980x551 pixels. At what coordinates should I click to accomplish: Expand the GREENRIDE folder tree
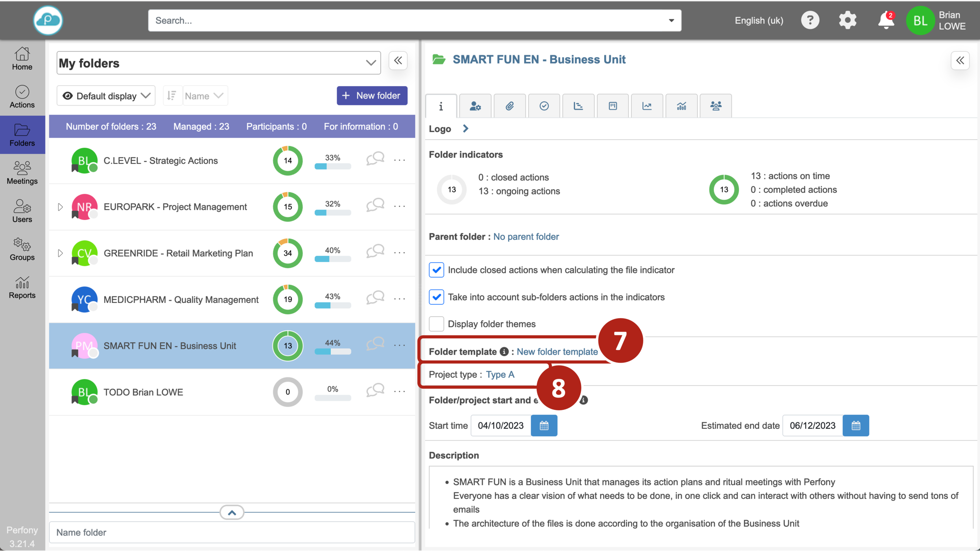[60, 253]
